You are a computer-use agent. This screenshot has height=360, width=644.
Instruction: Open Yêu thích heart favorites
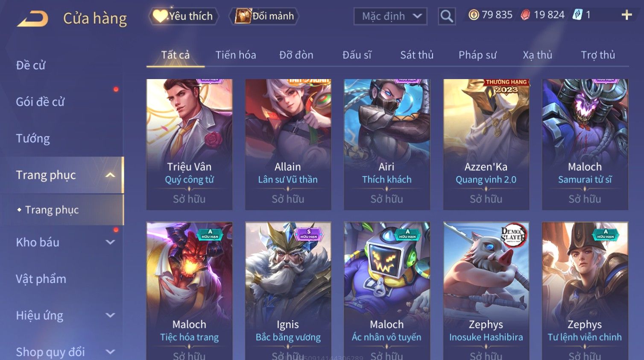[x=184, y=16]
